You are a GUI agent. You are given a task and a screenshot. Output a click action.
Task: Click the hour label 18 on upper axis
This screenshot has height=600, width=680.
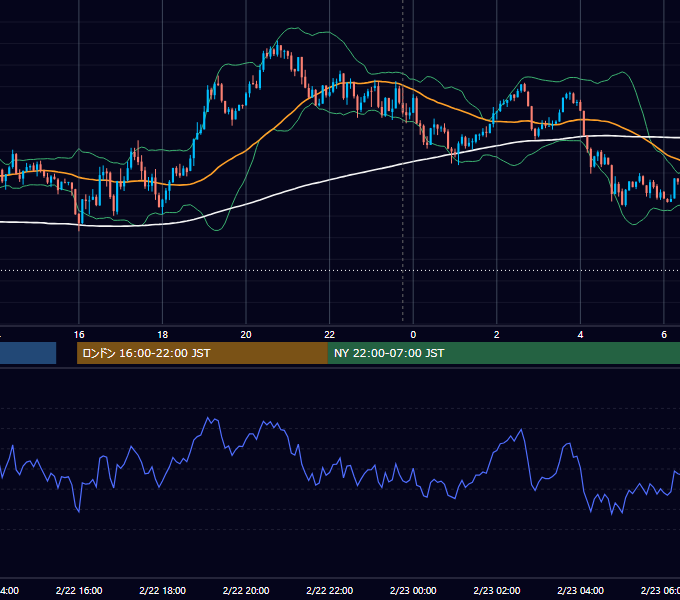pyautogui.click(x=163, y=335)
